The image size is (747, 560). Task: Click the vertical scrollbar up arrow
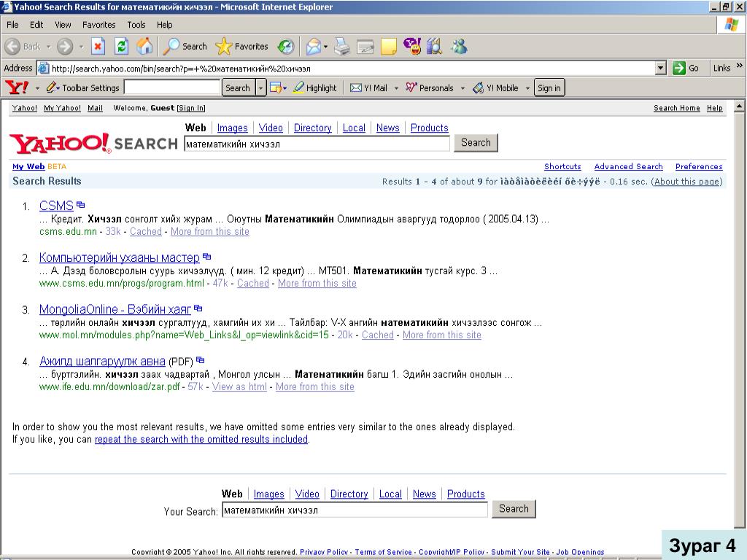(740, 106)
